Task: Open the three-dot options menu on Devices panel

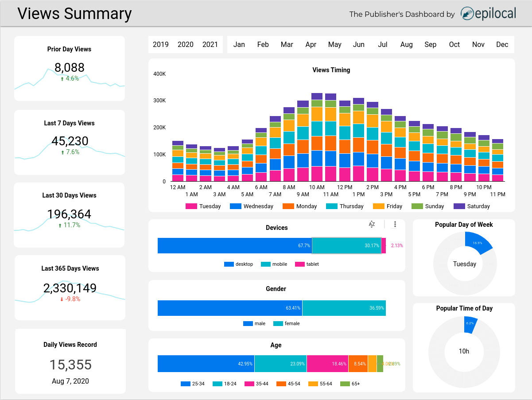Action: tap(395, 225)
